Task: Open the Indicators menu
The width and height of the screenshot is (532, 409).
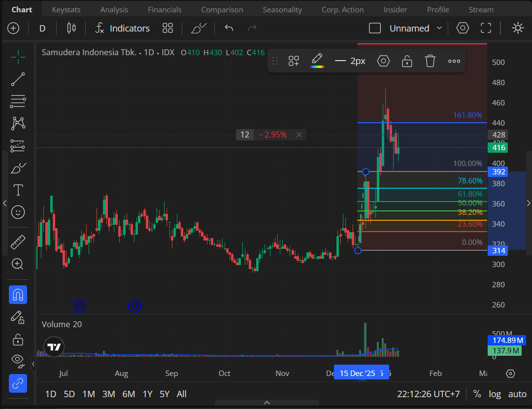Action: click(122, 28)
